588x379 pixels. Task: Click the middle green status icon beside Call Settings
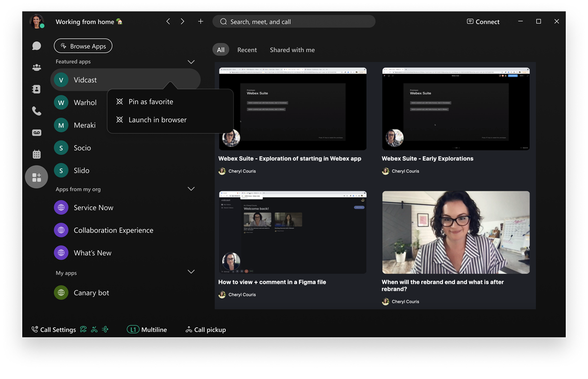point(94,330)
